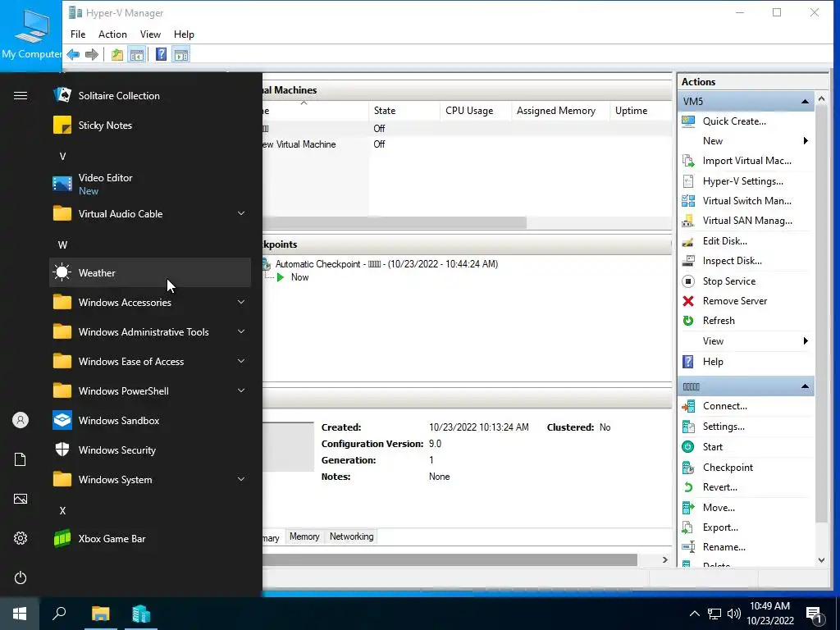Image resolution: width=840 pixels, height=630 pixels.
Task: Click the Back arrow in Hyper-V toolbar
Action: click(x=73, y=54)
